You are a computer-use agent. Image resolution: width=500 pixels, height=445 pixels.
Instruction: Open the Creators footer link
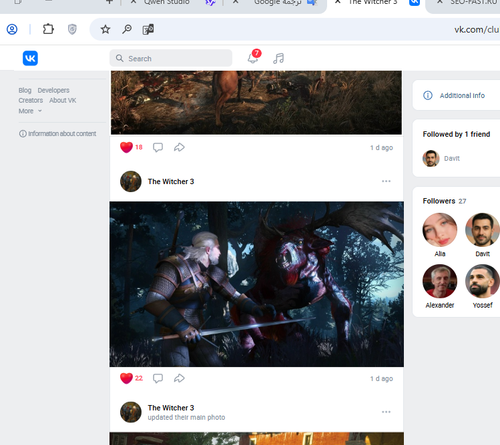31,100
